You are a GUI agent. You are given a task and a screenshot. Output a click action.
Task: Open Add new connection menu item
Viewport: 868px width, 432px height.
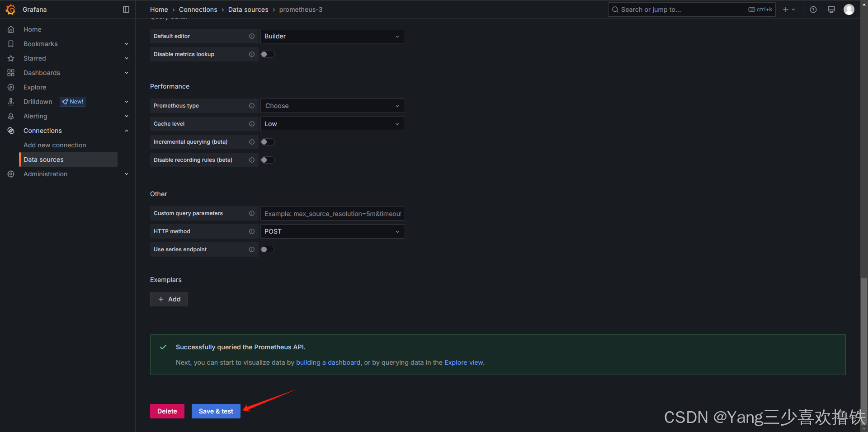[x=55, y=145]
